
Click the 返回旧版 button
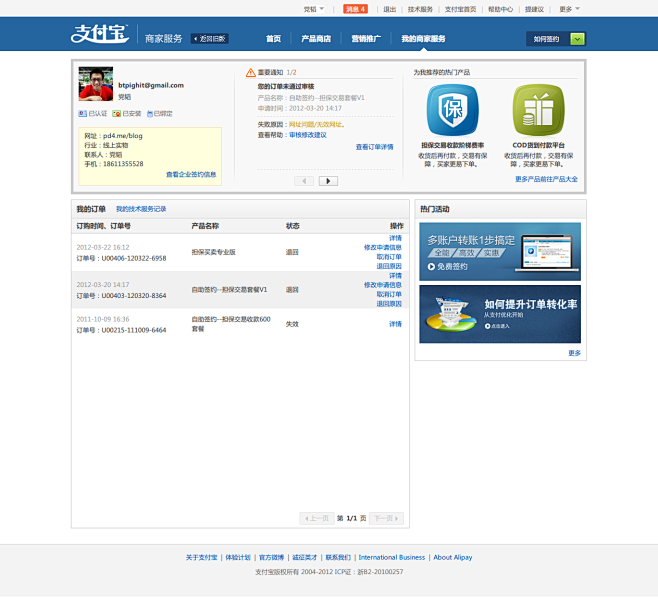click(x=210, y=39)
